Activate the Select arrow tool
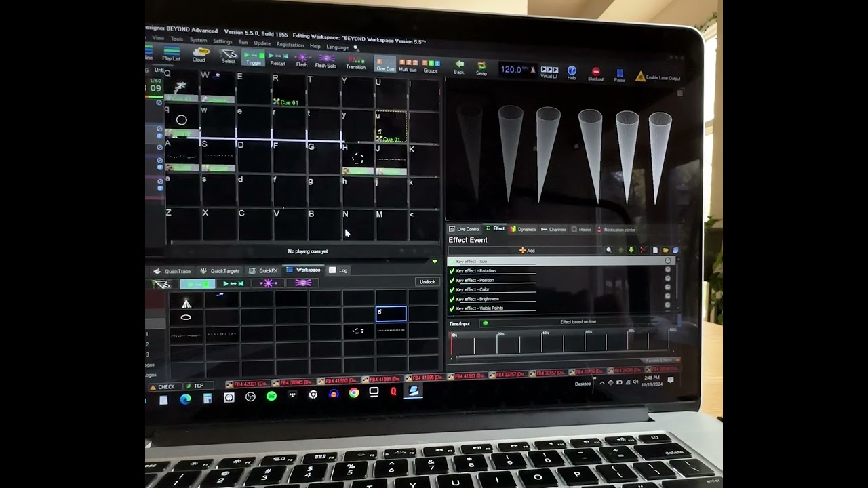The width and height of the screenshot is (868, 488). [229, 56]
